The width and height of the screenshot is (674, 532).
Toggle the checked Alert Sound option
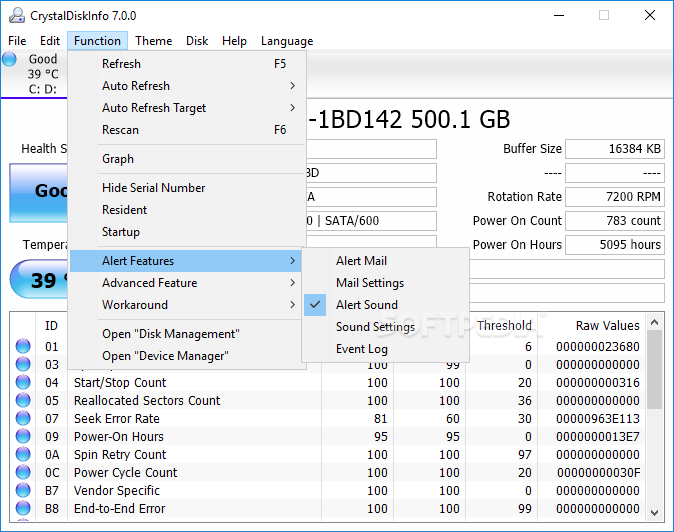tap(386, 305)
